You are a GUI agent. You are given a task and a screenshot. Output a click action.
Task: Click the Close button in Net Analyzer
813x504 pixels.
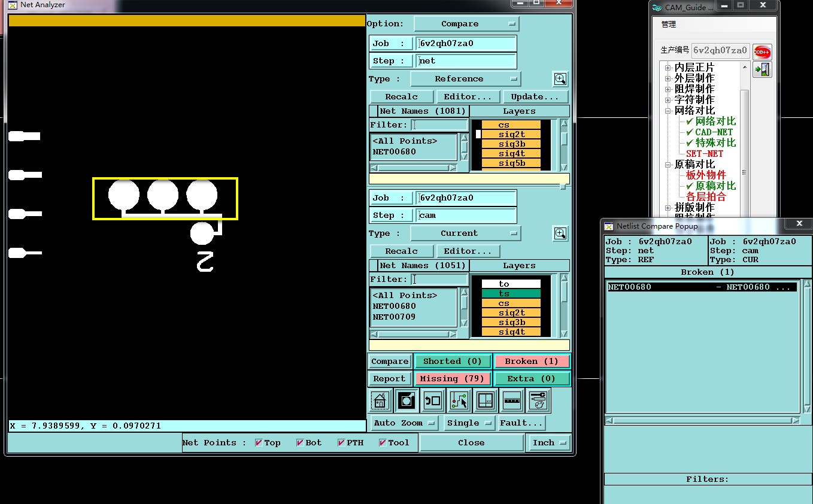click(x=472, y=443)
